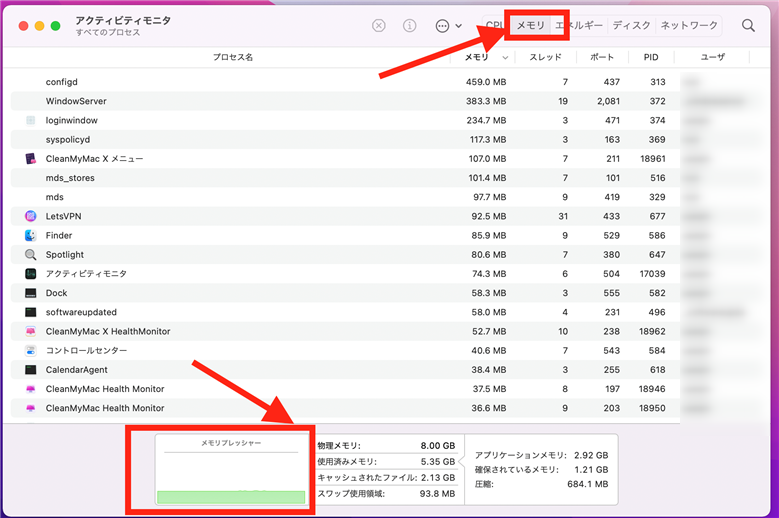Image resolution: width=779 pixels, height=518 pixels.
Task: Click icon of CleanMyMac Health Monitor PID 18946
Action: click(x=30, y=389)
